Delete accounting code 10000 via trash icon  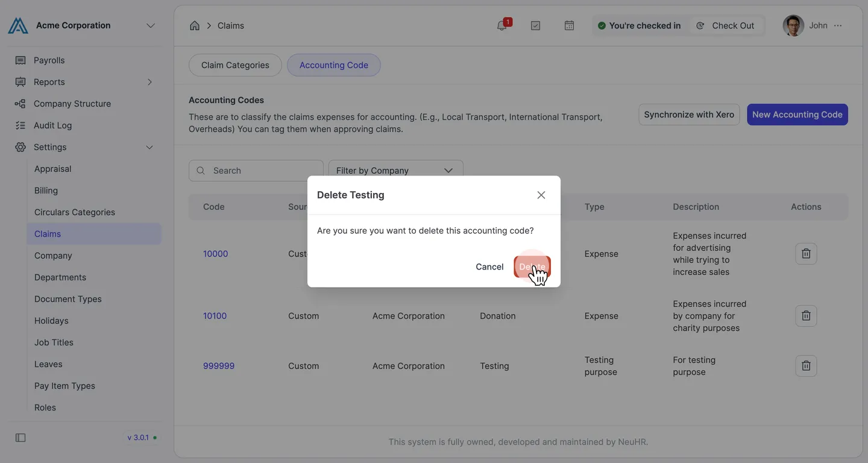(806, 254)
